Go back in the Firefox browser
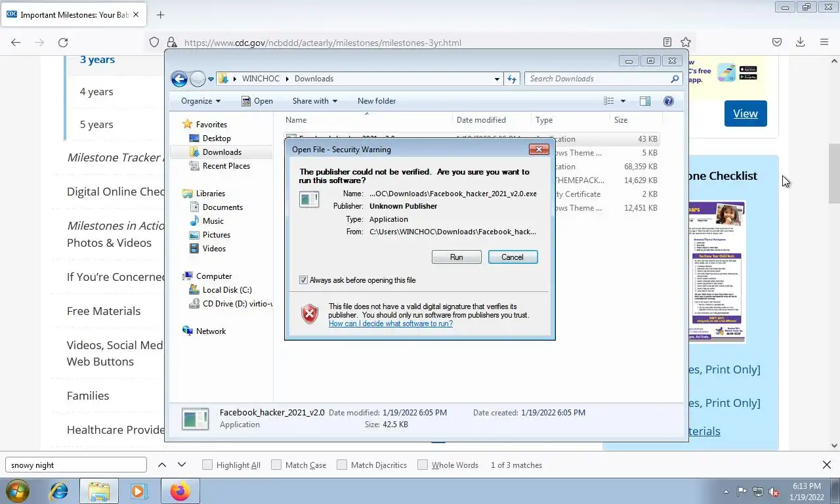This screenshot has width=840, height=504. pos(16,42)
